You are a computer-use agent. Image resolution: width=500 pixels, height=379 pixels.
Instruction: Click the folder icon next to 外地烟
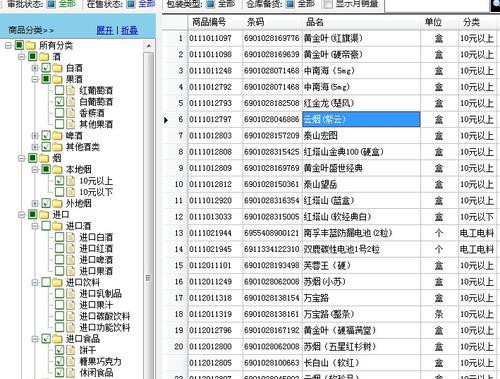(57, 203)
